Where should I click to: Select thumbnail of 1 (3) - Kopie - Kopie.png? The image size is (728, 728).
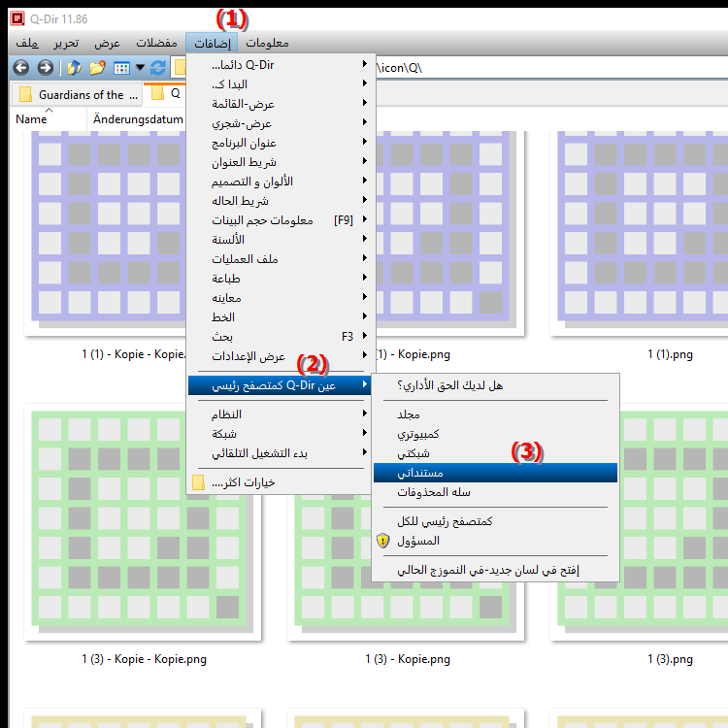pyautogui.click(x=143, y=522)
